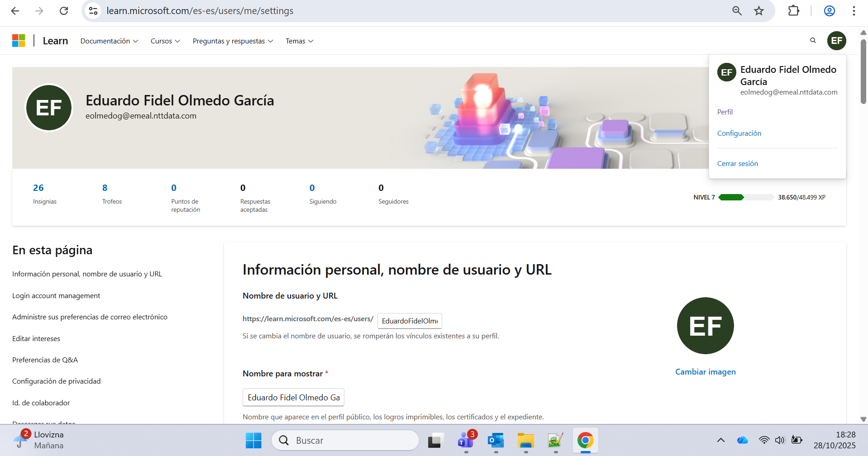Expand the Cursos dropdown
This screenshot has width=868, height=456.
(x=165, y=41)
